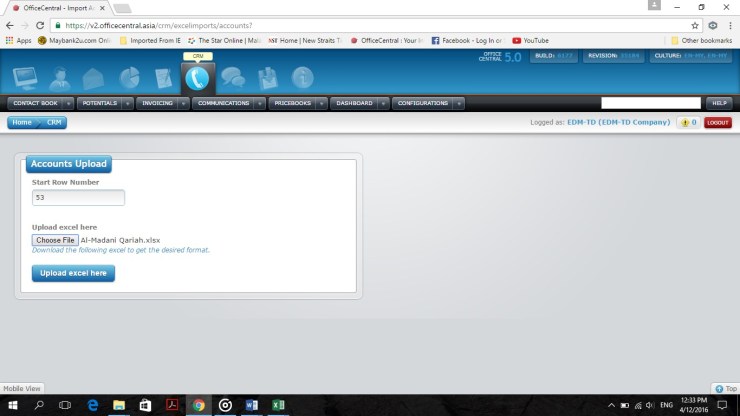Viewport: 740px width, 416px height.
Task: Click the user profile person icon
Action: tap(59, 77)
